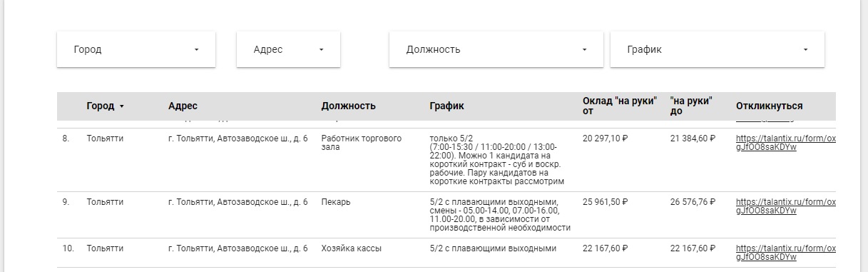Viewport: 868px width, 272px height.
Task: Click salary value 25 961,50 ₽
Action: (606, 202)
